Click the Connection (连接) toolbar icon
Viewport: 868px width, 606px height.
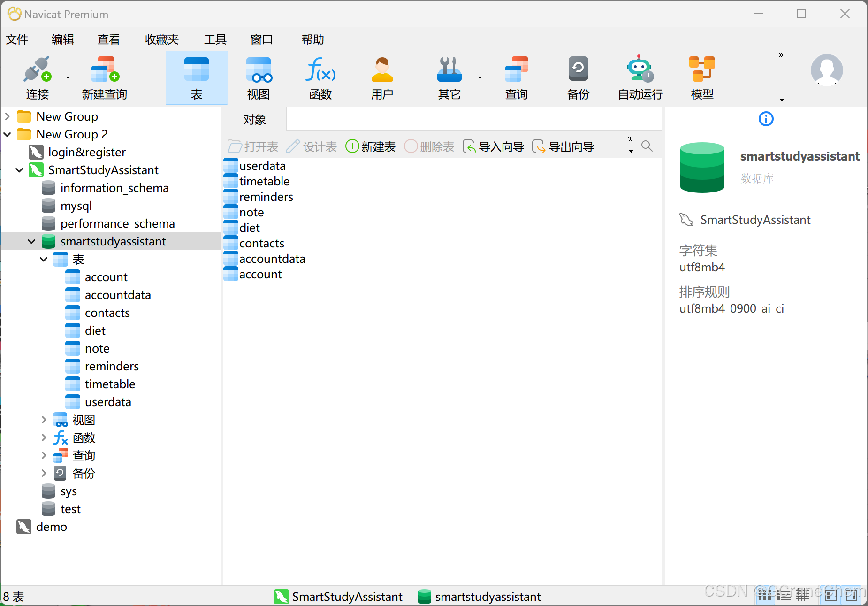pyautogui.click(x=37, y=78)
